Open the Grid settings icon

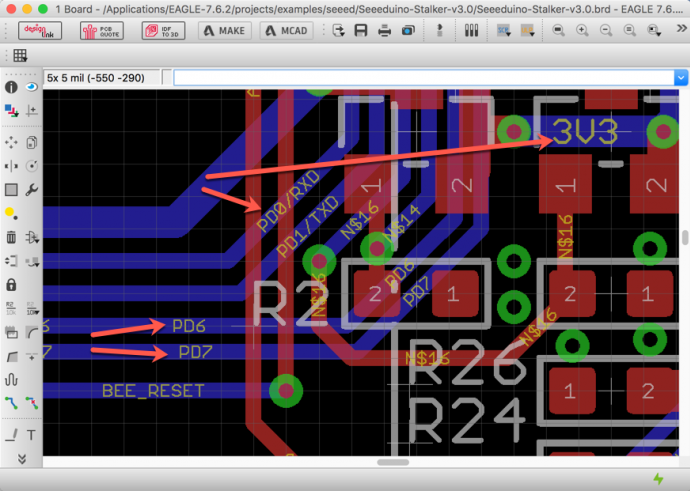20,55
